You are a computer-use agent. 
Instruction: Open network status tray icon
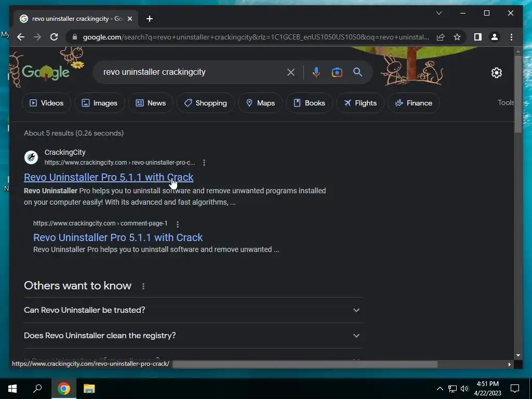pyautogui.click(x=453, y=389)
